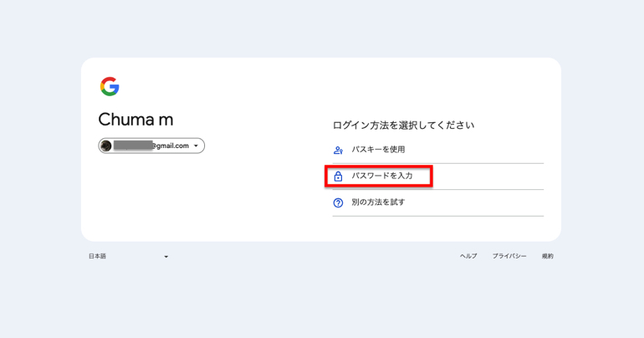Open the gmail.com account switcher dropdown

pyautogui.click(x=151, y=146)
